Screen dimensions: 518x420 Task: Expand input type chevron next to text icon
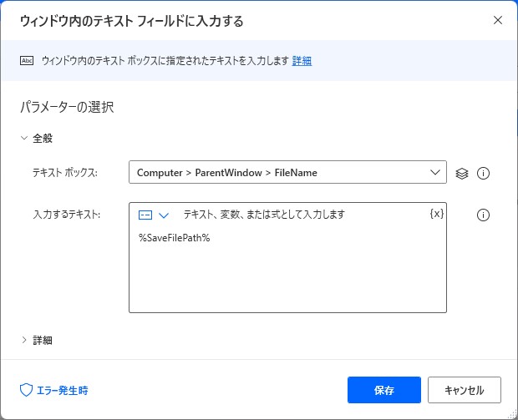164,215
